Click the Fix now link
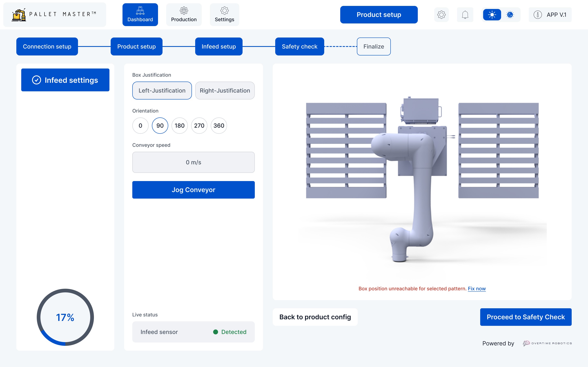This screenshot has width=588, height=367. [477, 289]
